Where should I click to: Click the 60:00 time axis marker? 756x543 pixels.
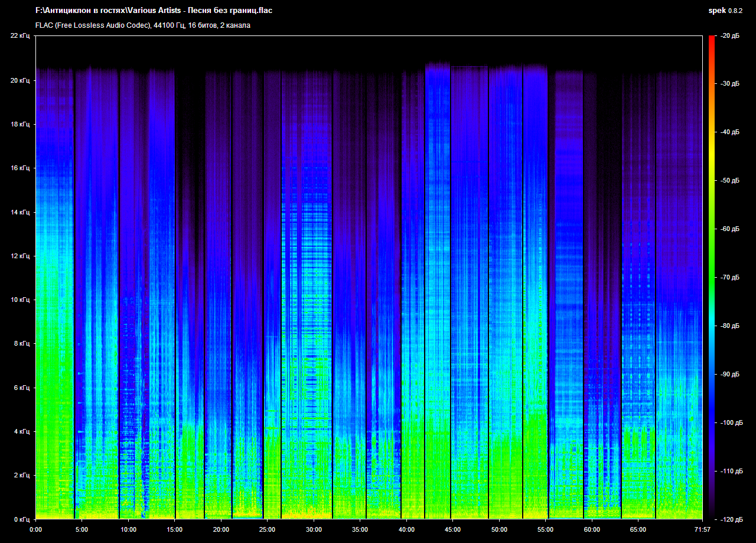click(592, 529)
